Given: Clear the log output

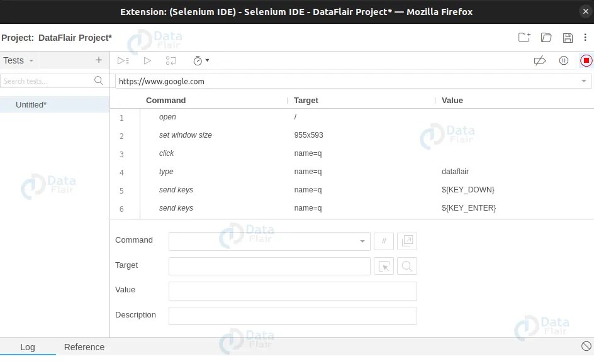Looking at the screenshot, I should point(586,346).
